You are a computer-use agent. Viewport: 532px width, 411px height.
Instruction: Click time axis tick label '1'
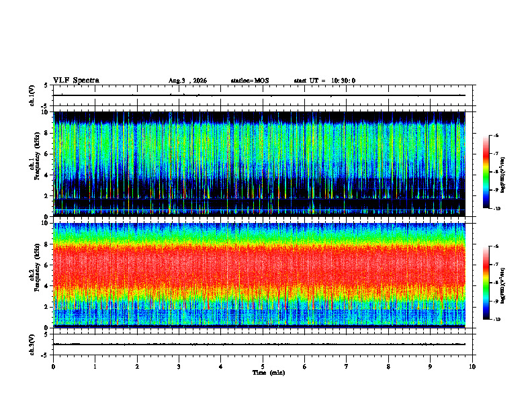(x=95, y=367)
